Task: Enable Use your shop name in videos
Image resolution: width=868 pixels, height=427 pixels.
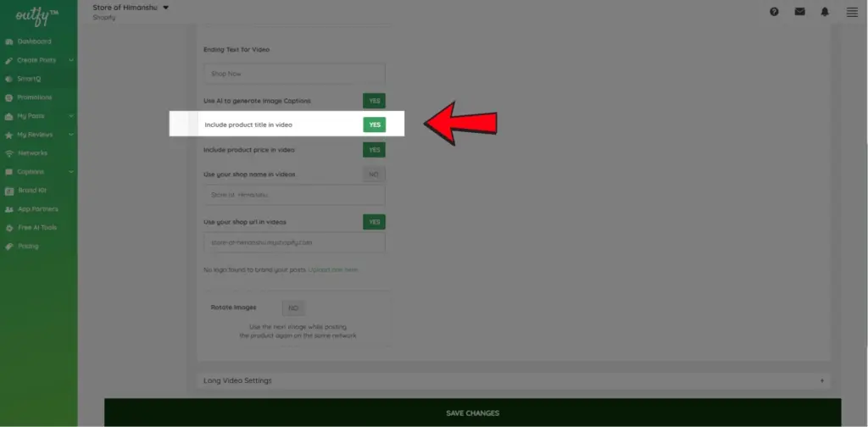Action: click(374, 175)
